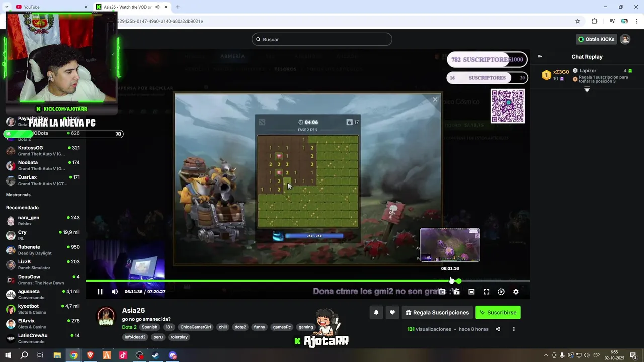Mute the video player volume

point(115,292)
